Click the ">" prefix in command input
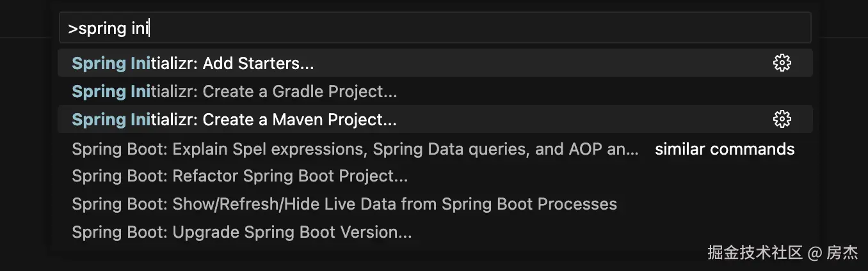The height and width of the screenshot is (271, 868). tap(72, 29)
